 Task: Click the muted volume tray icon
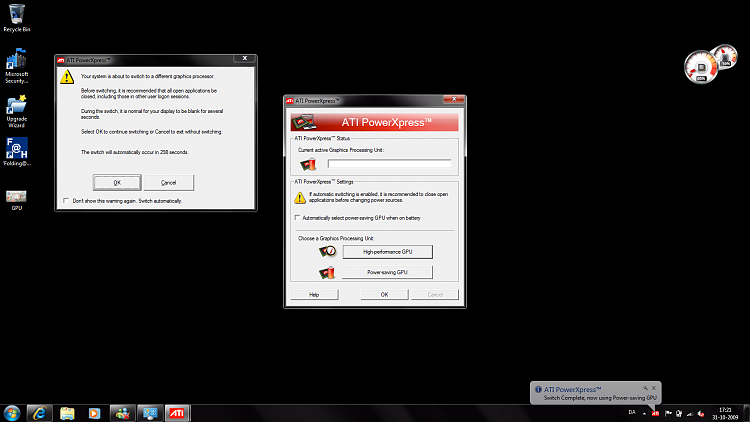click(x=701, y=414)
